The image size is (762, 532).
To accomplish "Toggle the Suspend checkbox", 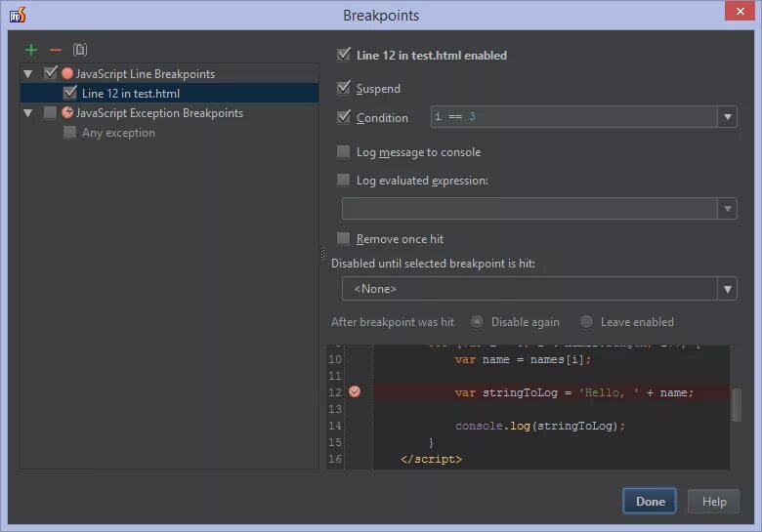I will coord(343,88).
